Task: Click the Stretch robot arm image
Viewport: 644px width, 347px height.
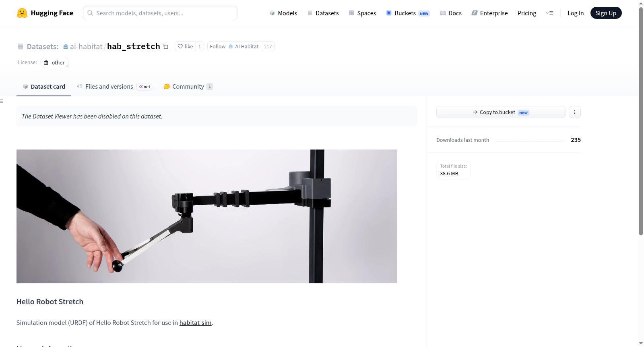Action: point(207,216)
